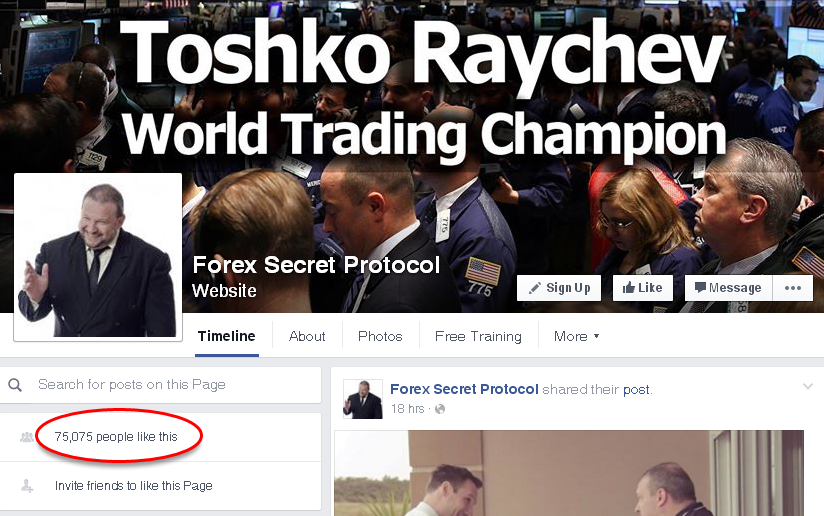The image size is (824, 516).
Task: Click the thumbs-up Like button
Action: [x=643, y=288]
